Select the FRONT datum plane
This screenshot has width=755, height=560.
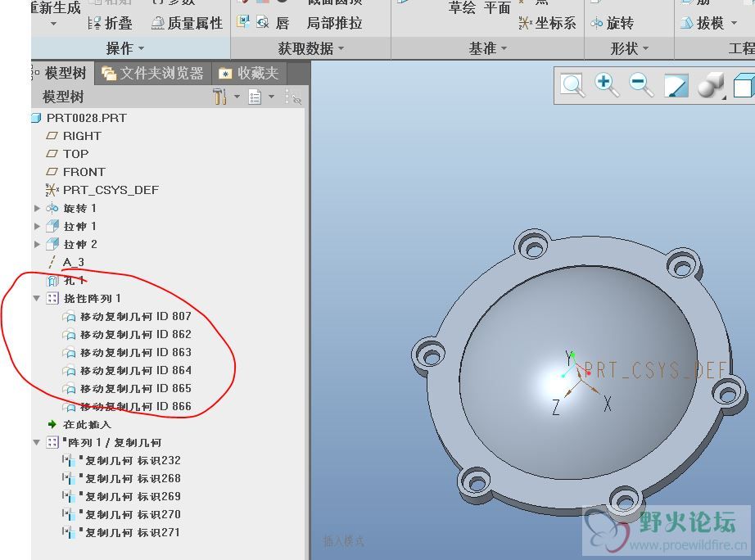point(84,172)
